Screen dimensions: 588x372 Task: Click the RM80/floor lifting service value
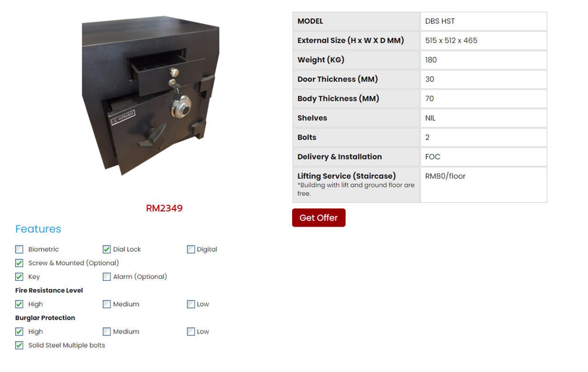click(x=445, y=176)
